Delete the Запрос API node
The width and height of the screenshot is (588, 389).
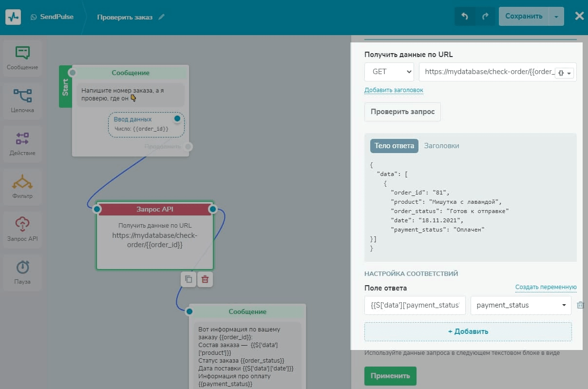pos(205,279)
